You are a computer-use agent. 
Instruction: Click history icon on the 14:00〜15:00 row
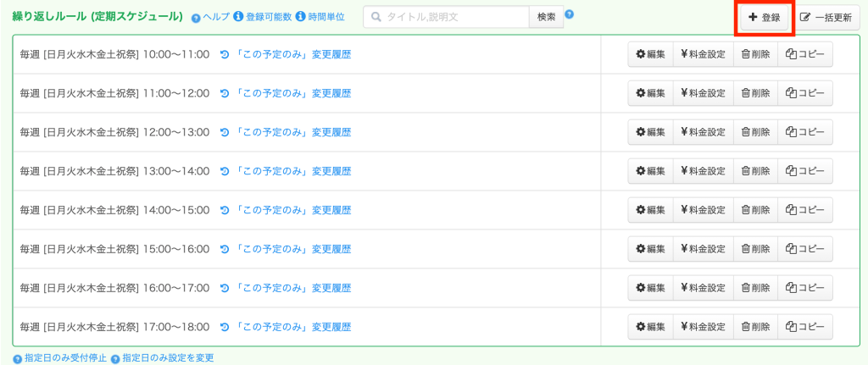pos(225,210)
